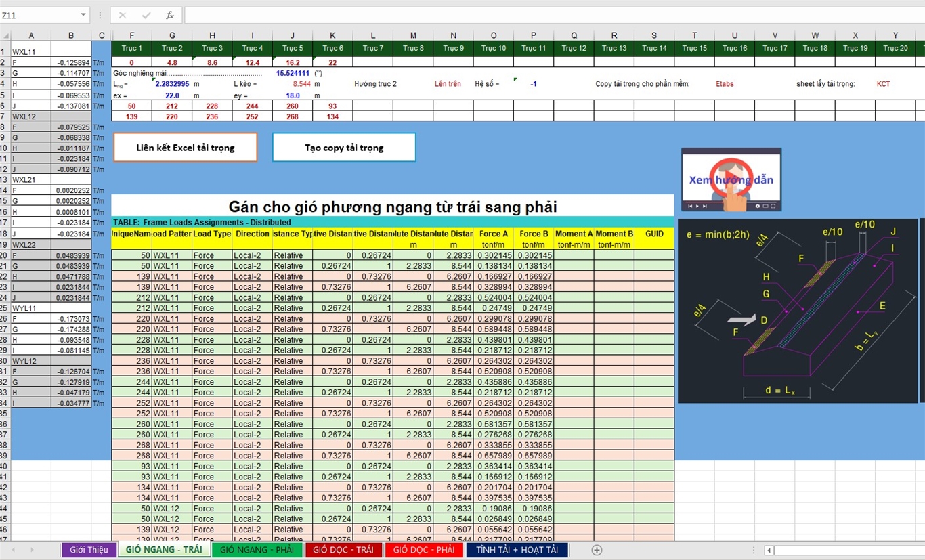Click horizontal scrollbar left arrow
The width and height of the screenshot is (925, 560).
(x=769, y=551)
